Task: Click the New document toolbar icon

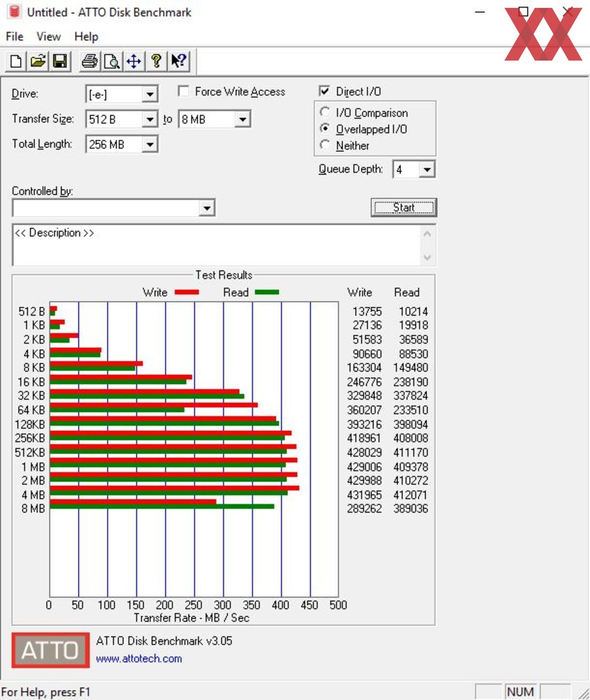Action: [16, 61]
